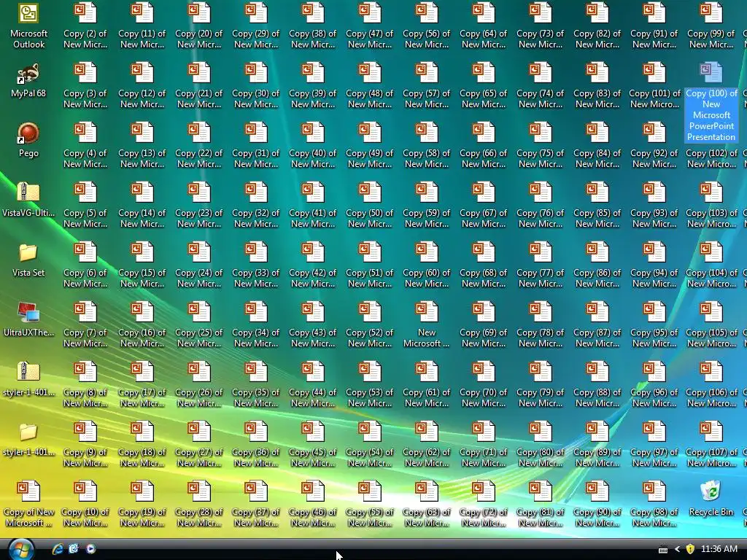This screenshot has height=560, width=747.
Task: Select the Copy (99) presentation file
Action: click(711, 26)
